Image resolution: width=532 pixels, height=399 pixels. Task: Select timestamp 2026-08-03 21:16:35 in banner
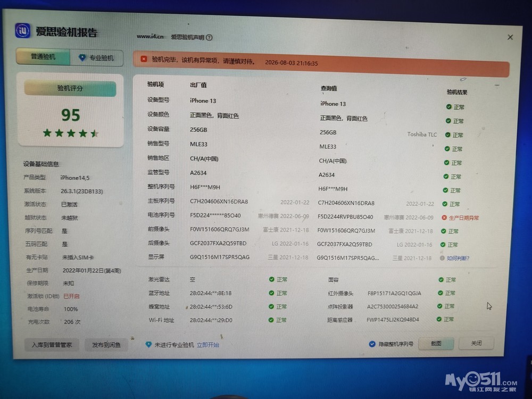291,63
